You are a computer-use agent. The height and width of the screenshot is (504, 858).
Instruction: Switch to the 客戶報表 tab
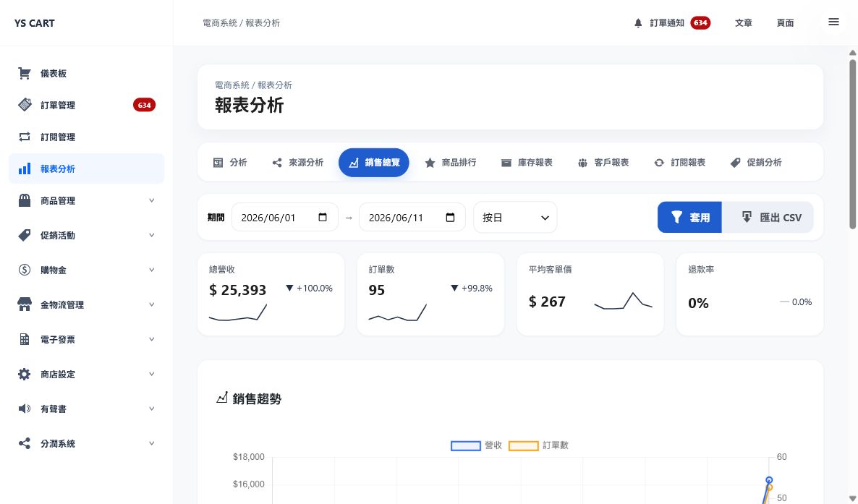(x=603, y=163)
